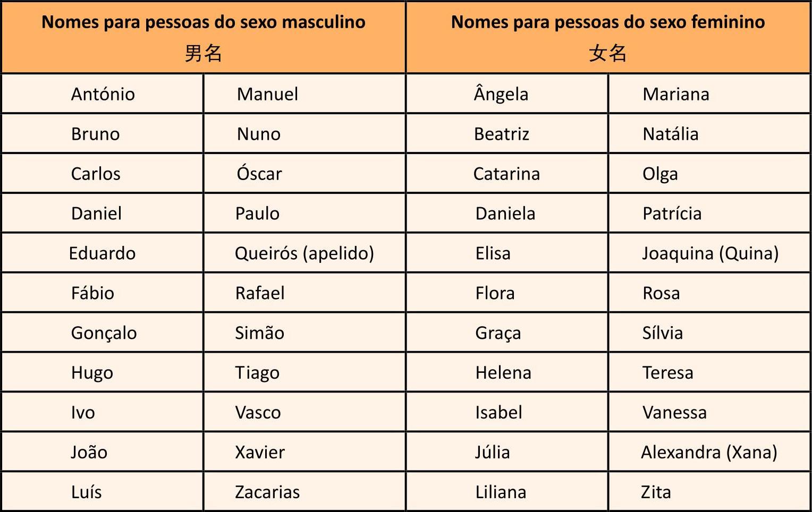Select the name Ângela
Viewport: 812px width, 512px height.
pyautogui.click(x=501, y=94)
